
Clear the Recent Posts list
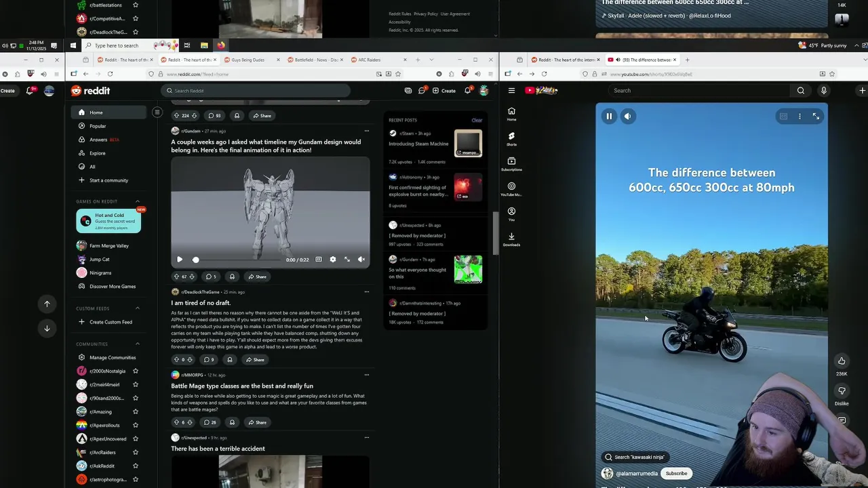point(477,121)
